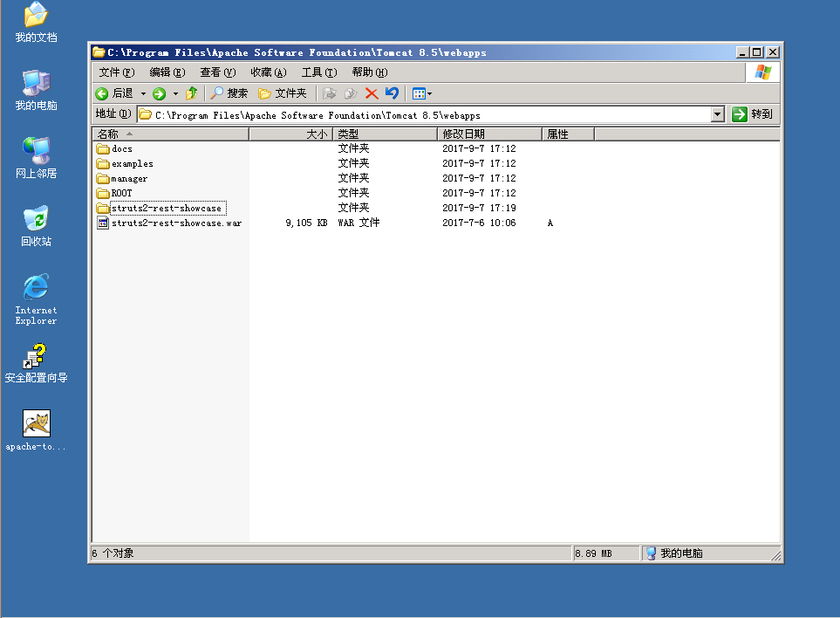
Task: Click the struts2-rest-showcase.war file name
Action: pyautogui.click(x=177, y=223)
